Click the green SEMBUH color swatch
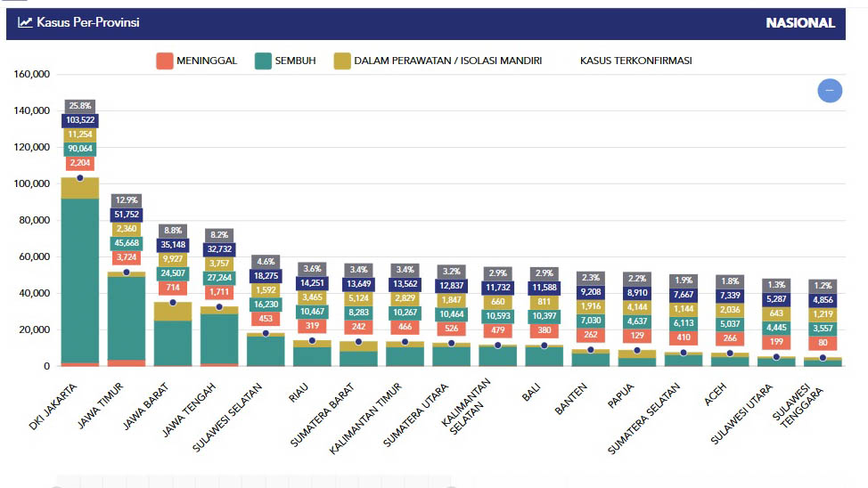Image resolution: width=868 pixels, height=488 pixels. (x=263, y=61)
